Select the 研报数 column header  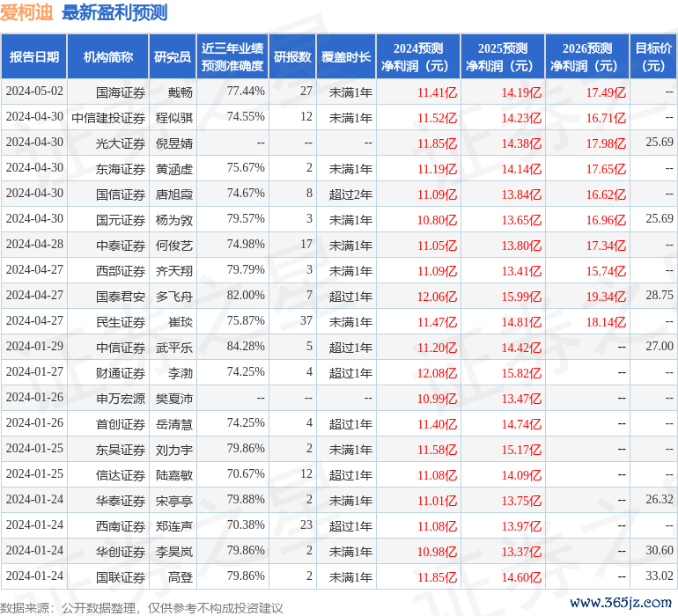[291, 57]
